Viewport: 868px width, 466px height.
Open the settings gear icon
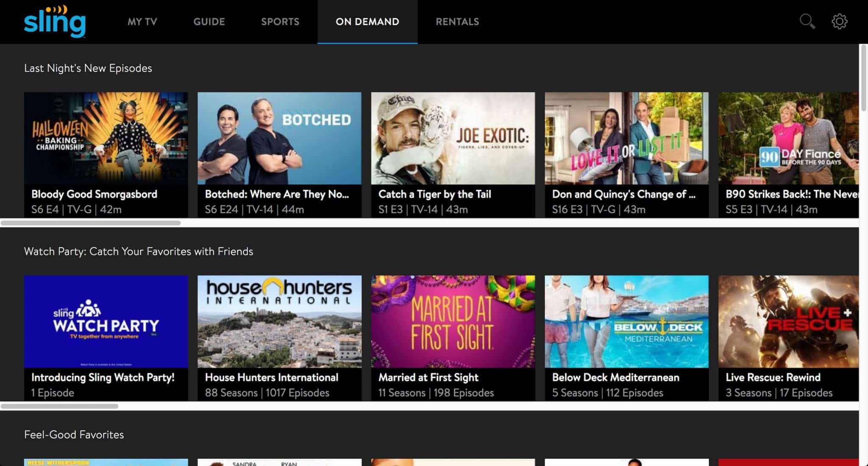[839, 21]
